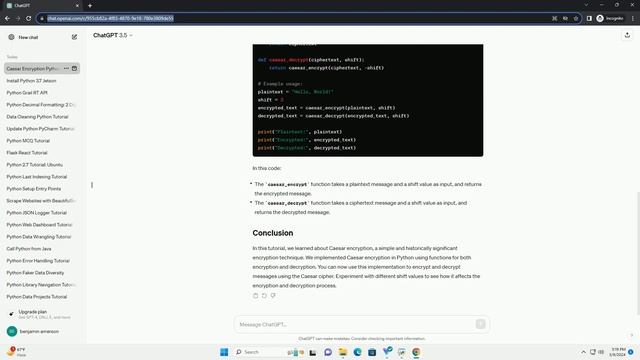Close the ChatGPT browser tab
Screen dimensions: 640x360
[x=77, y=6]
